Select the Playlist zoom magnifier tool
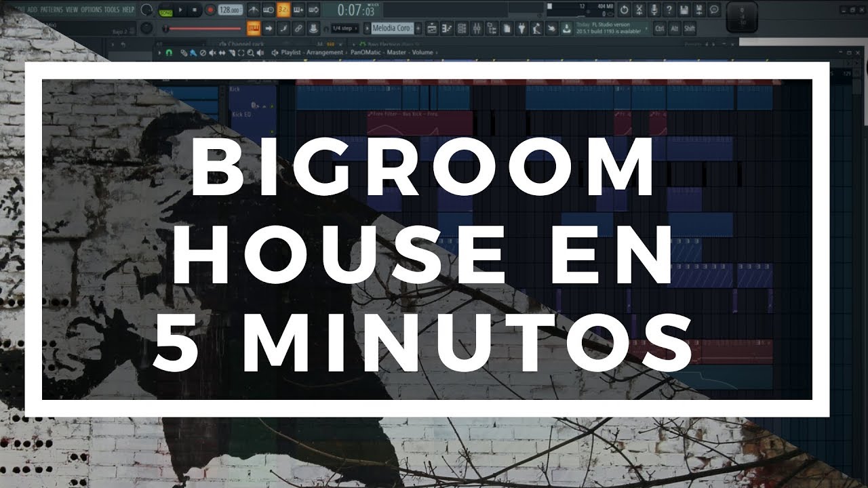The height and width of the screenshot is (488, 868). tap(250, 52)
